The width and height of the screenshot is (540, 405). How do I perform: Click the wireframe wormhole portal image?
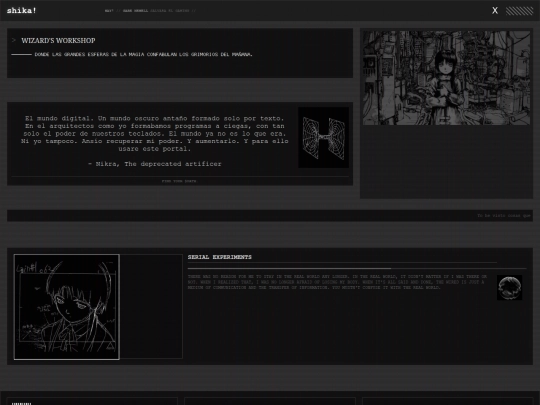pyautogui.click(x=323, y=138)
